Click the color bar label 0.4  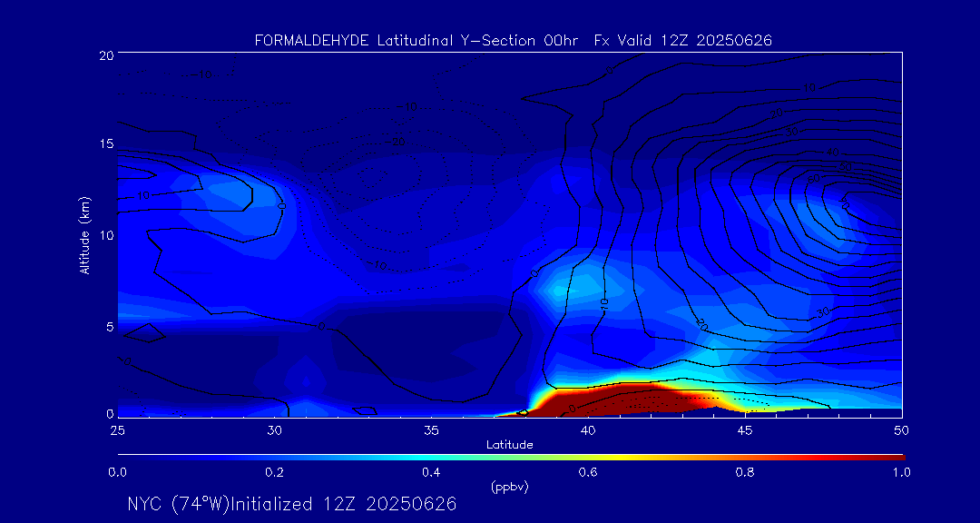click(x=431, y=472)
